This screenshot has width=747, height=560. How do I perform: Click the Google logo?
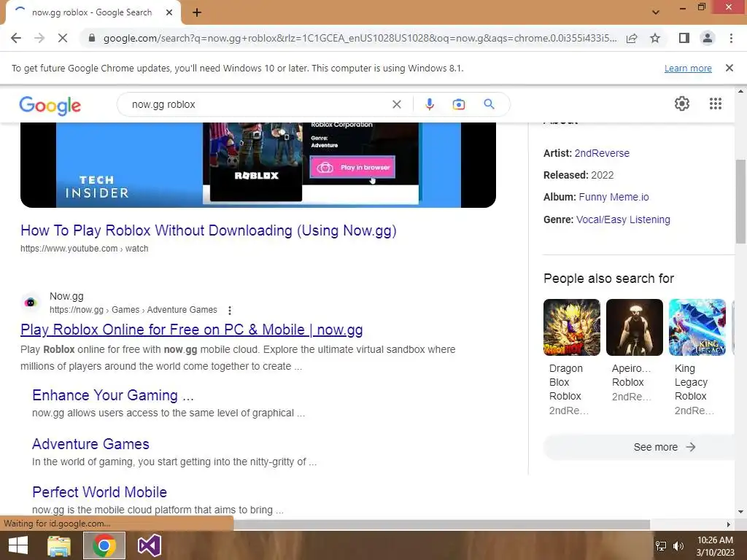coord(50,105)
